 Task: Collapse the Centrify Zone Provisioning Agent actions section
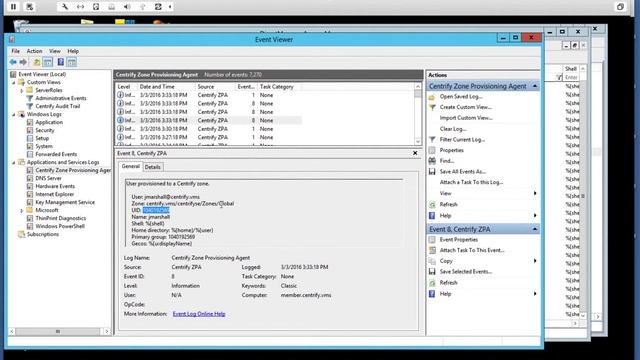535,86
